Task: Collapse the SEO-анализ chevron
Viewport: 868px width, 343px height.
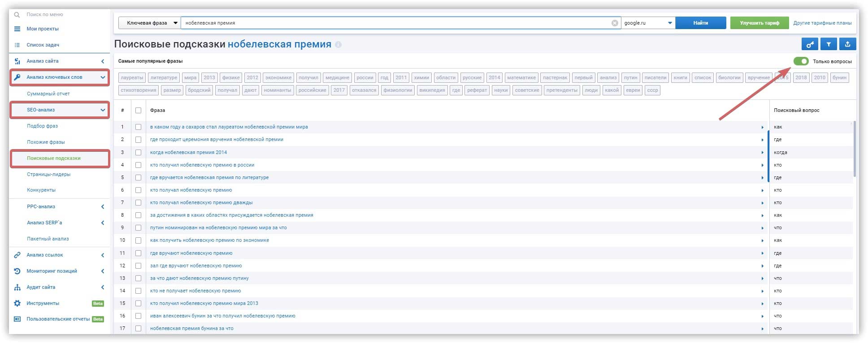Action: pyautogui.click(x=103, y=110)
